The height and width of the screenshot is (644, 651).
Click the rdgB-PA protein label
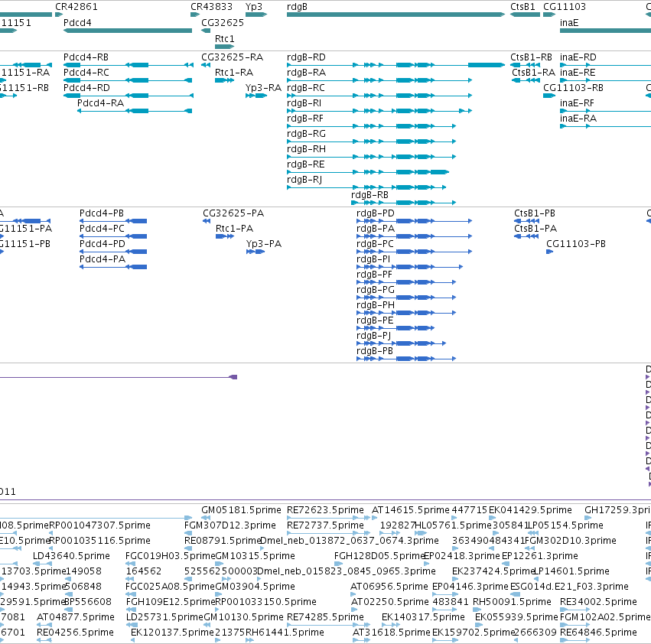376,229
